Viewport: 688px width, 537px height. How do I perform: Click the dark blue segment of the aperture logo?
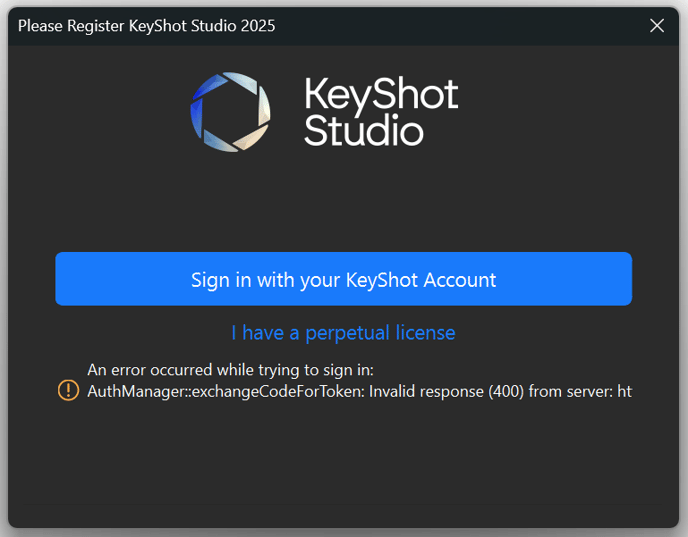(206, 88)
